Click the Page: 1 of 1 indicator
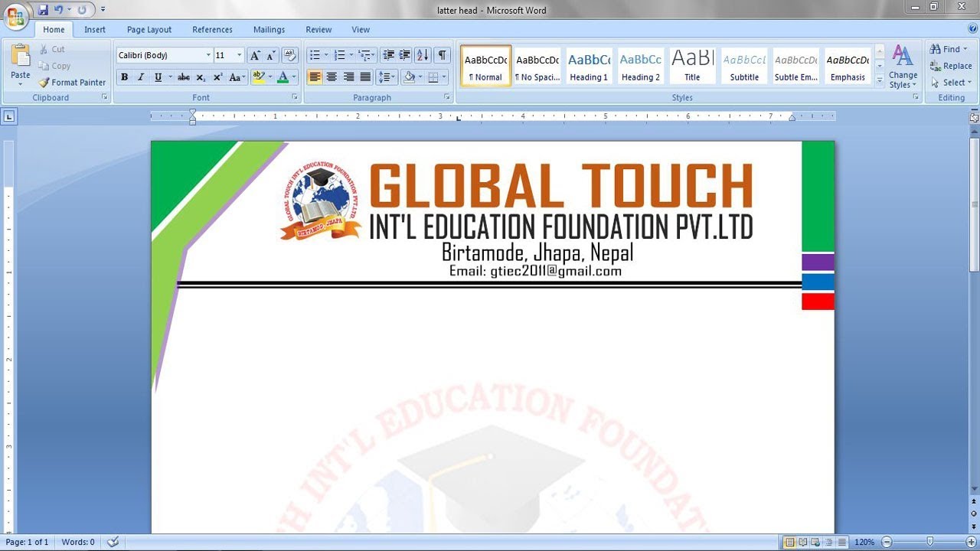The height and width of the screenshot is (551, 980). [28, 542]
